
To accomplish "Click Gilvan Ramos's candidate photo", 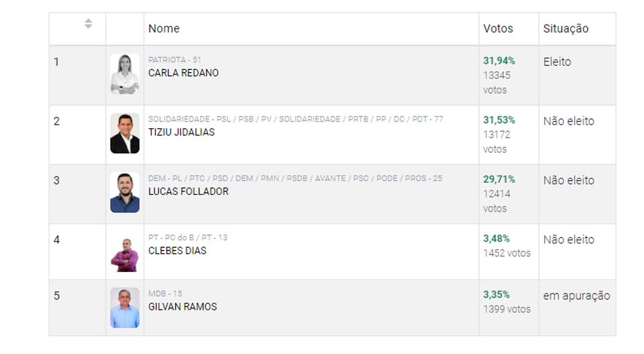I will click(x=125, y=308).
